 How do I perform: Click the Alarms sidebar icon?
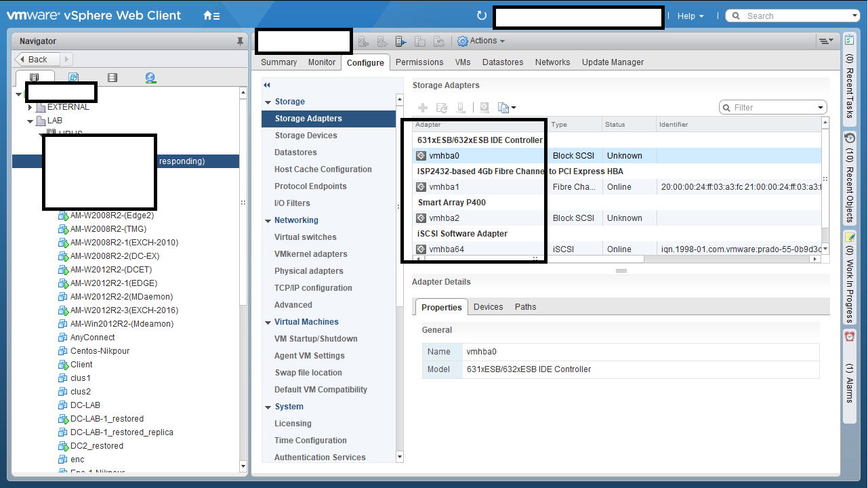[x=850, y=337]
